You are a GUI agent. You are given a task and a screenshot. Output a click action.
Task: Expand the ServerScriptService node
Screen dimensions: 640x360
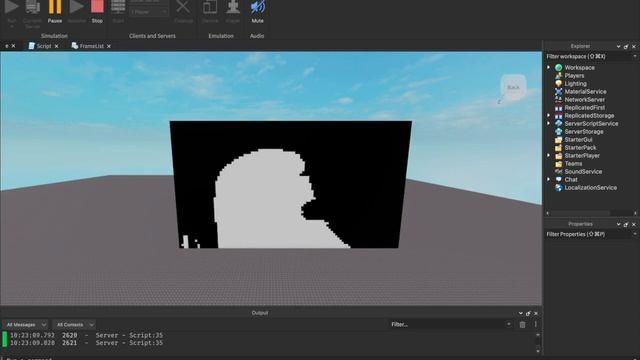[549, 123]
